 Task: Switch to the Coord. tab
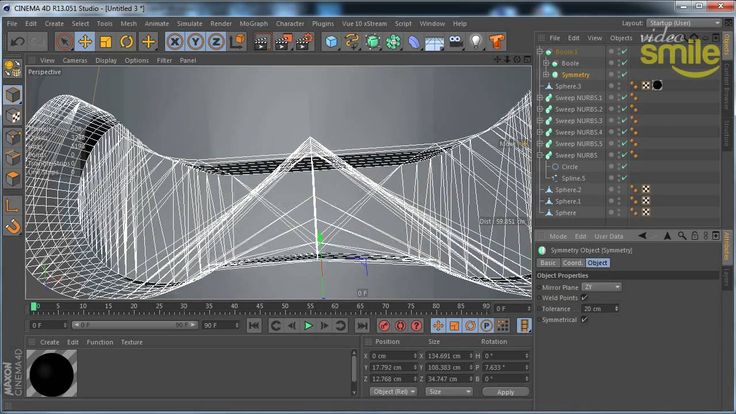(x=574, y=263)
